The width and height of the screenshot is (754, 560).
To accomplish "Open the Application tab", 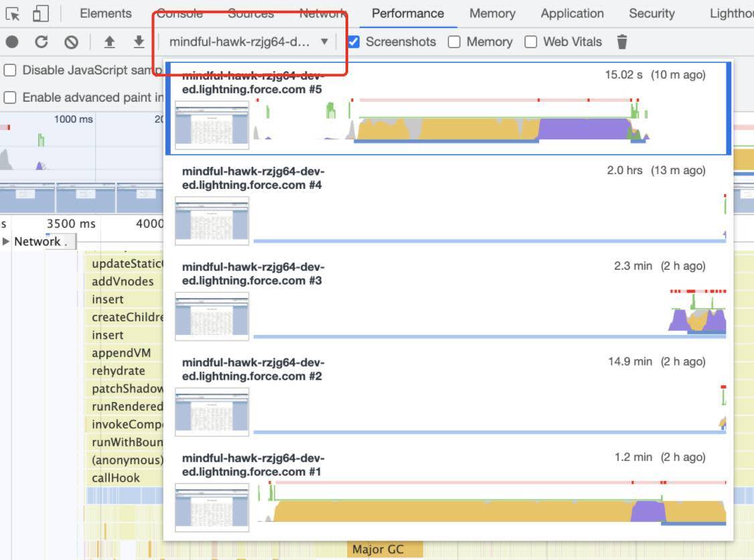I will [x=573, y=13].
